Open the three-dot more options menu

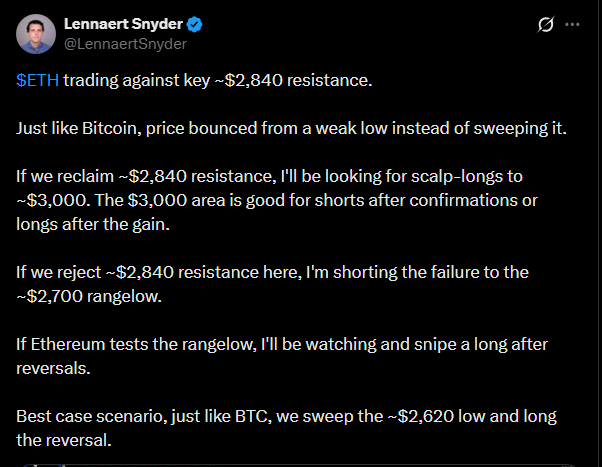573,24
